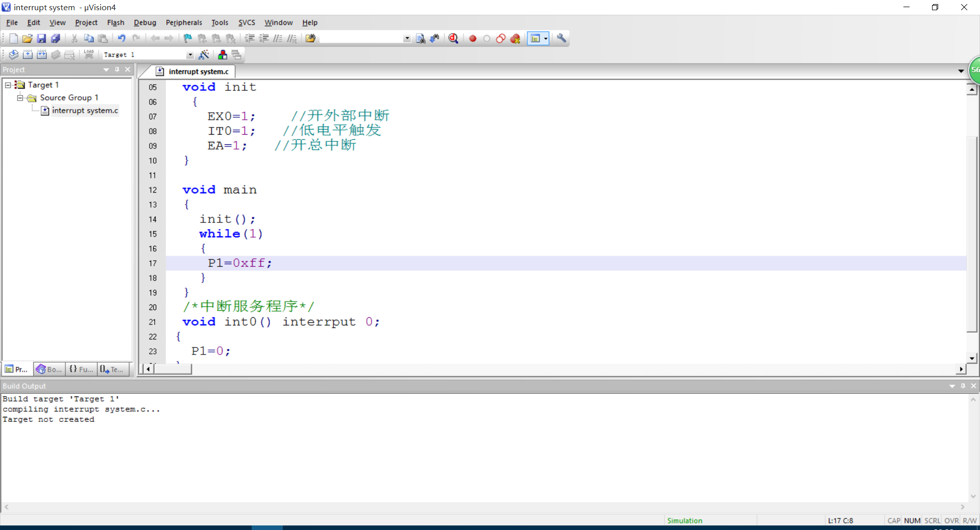Image resolution: width=980 pixels, height=530 pixels.
Task: Indent the selected lines
Action: pos(250,38)
